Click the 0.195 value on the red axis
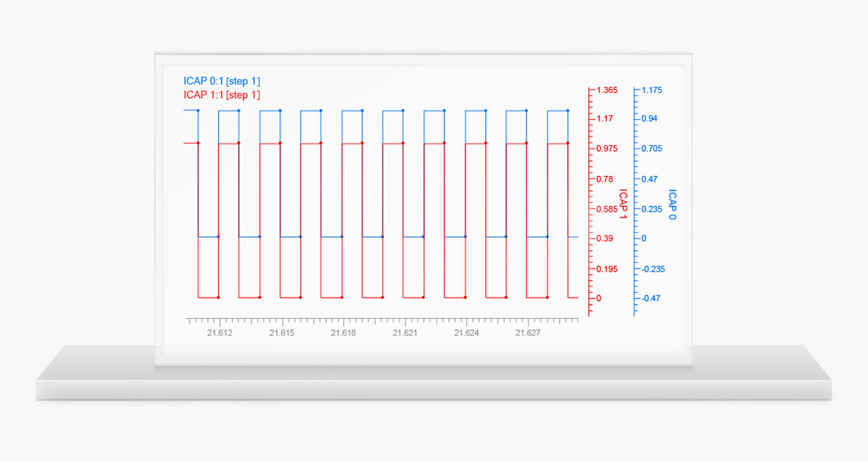The image size is (868, 461). click(x=607, y=269)
